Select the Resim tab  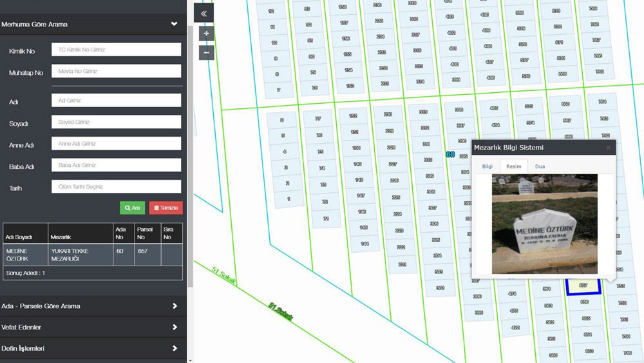(513, 166)
